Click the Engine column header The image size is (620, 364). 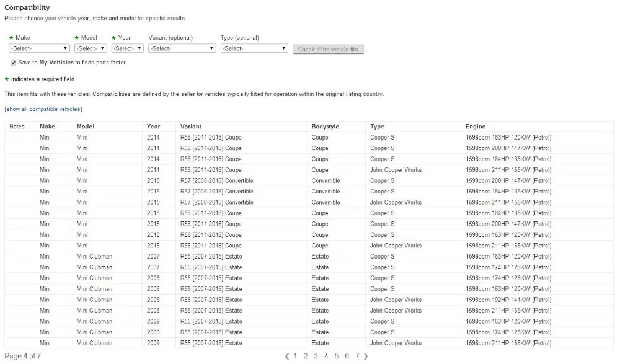[x=476, y=127]
